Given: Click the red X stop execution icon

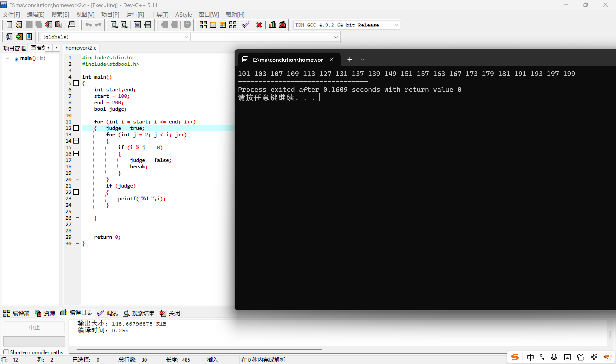Looking at the screenshot, I should [259, 25].
